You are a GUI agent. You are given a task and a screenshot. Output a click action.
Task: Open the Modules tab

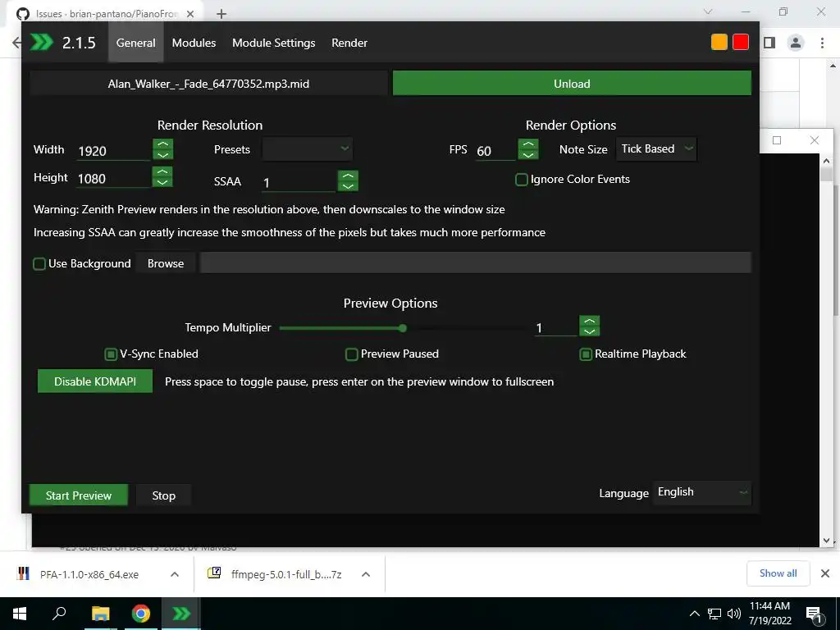(194, 43)
